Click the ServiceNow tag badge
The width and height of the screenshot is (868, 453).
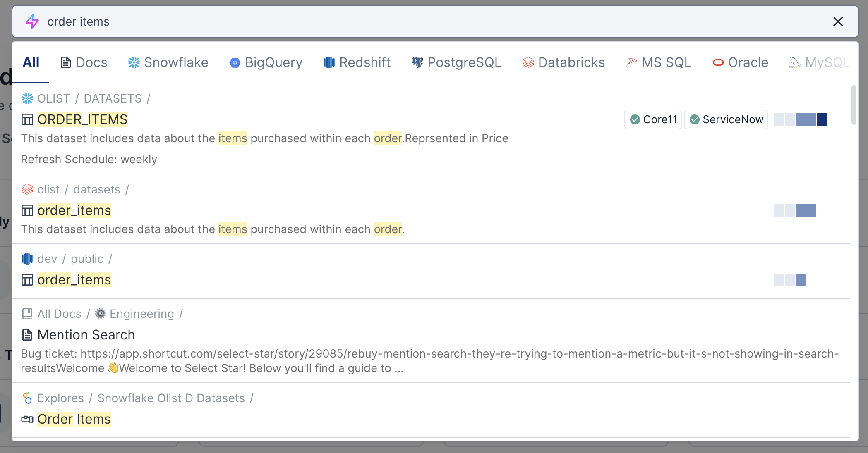pos(726,119)
